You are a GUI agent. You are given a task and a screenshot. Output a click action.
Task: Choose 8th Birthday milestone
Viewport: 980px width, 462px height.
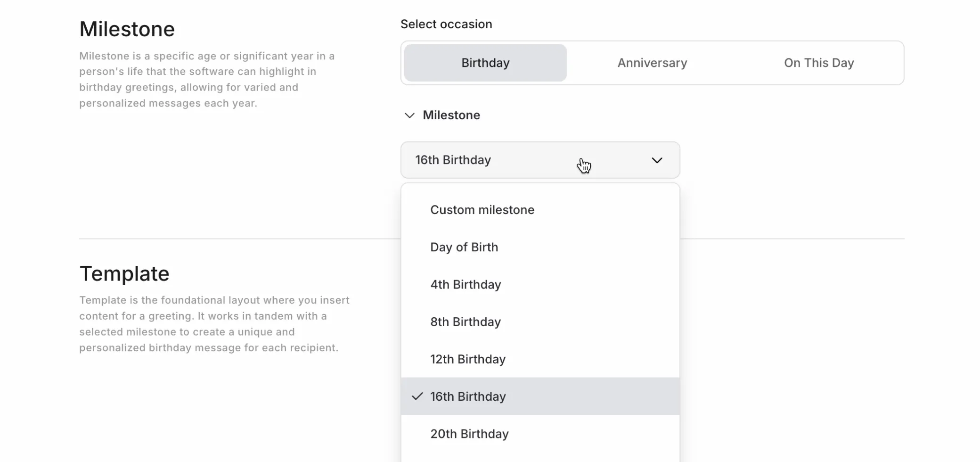(465, 322)
